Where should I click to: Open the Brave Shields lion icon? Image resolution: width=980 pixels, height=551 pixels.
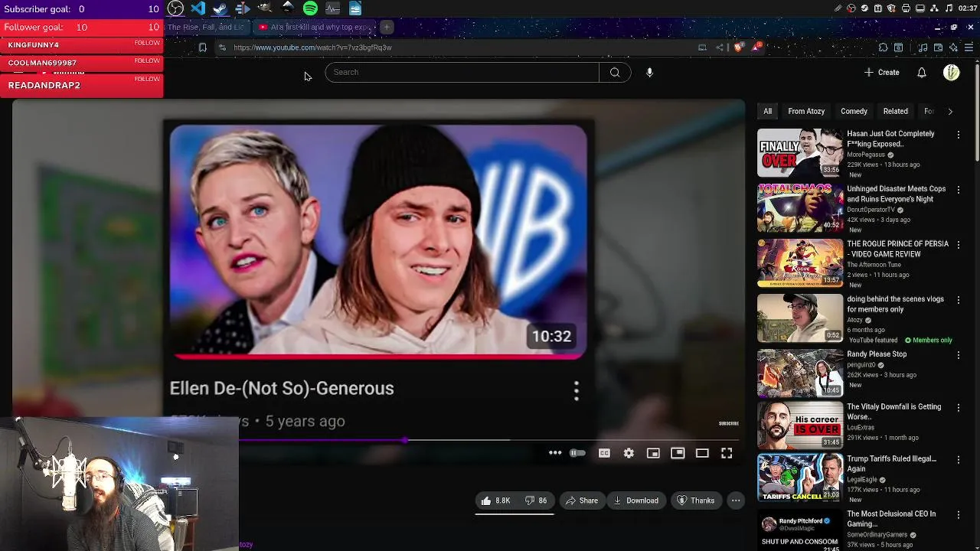coord(739,47)
